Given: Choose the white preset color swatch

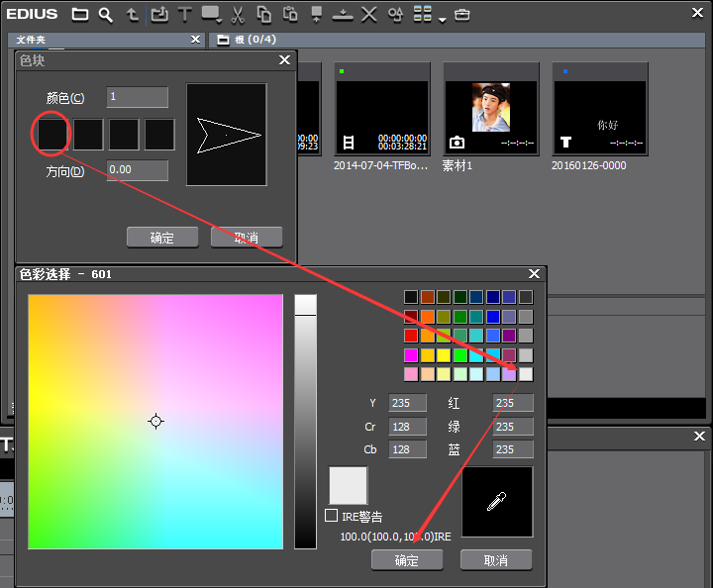Looking at the screenshot, I should click(526, 374).
